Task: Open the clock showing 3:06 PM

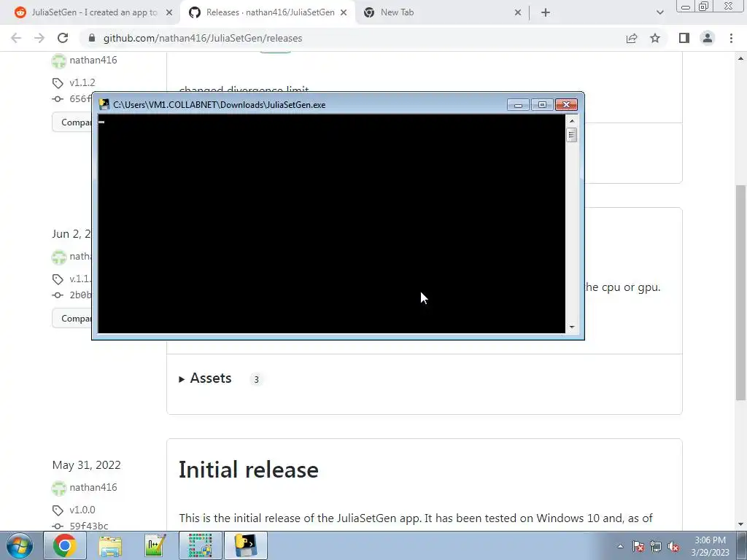Action: tap(710, 546)
